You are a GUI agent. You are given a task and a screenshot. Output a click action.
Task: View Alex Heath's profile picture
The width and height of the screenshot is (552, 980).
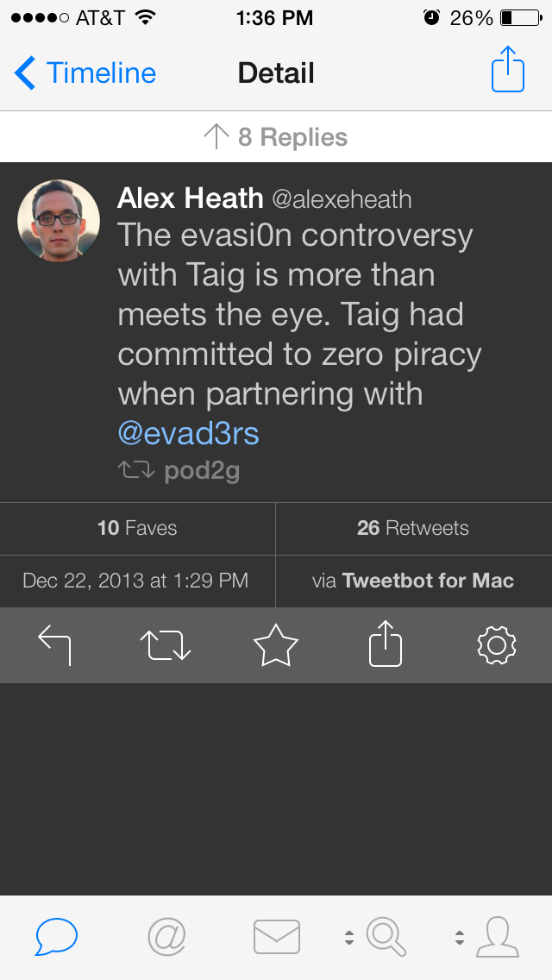[x=58, y=220]
